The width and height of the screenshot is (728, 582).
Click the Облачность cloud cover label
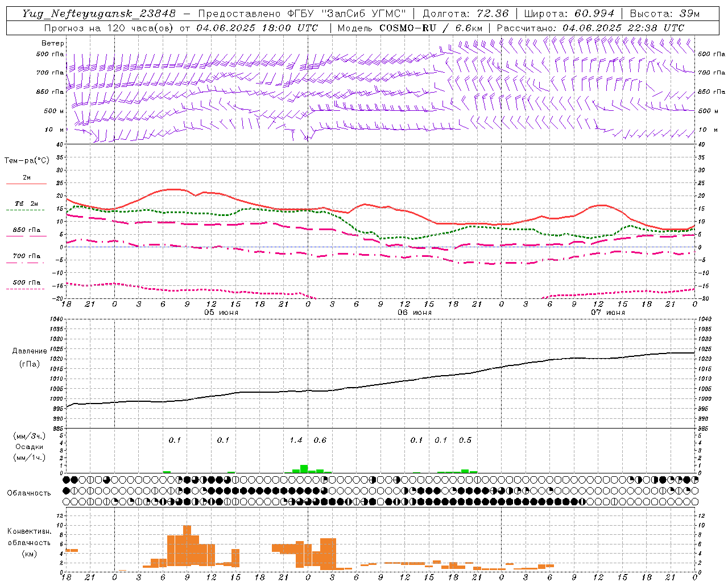point(29,493)
